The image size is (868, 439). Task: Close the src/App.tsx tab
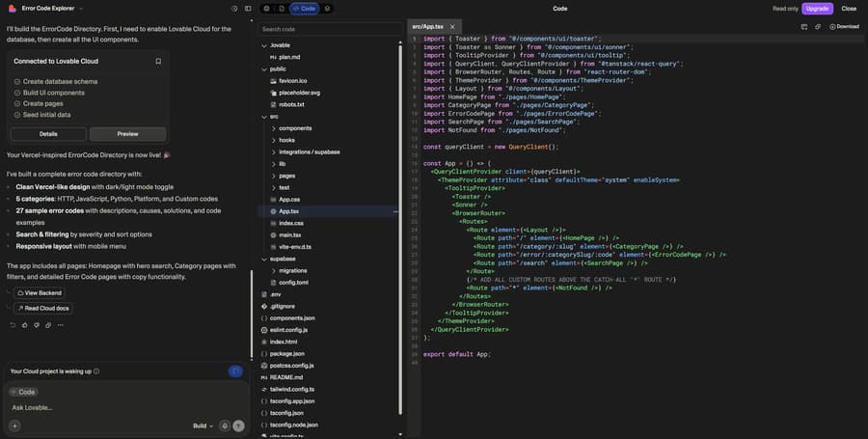click(x=452, y=27)
